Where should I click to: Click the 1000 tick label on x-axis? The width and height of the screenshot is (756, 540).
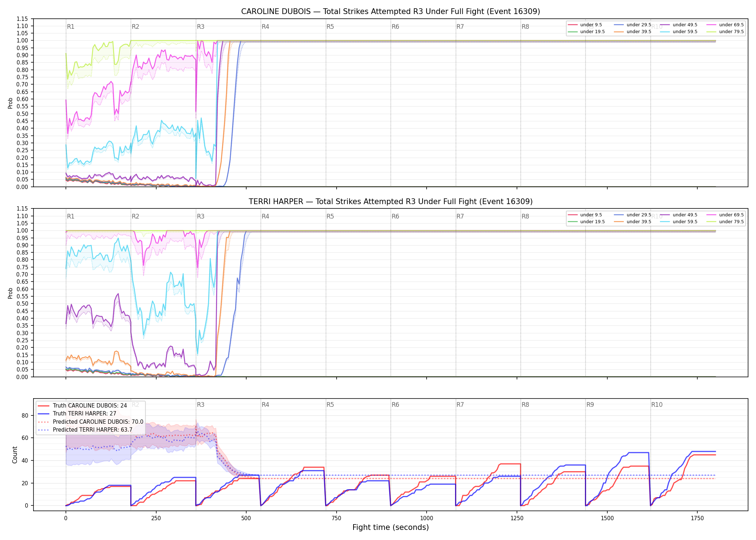[427, 518]
